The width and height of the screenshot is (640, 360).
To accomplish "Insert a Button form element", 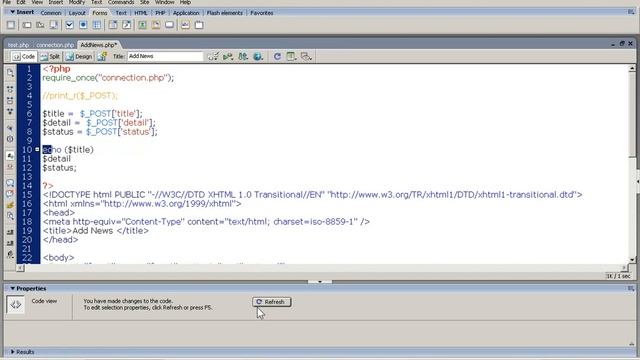I will pos(169,25).
